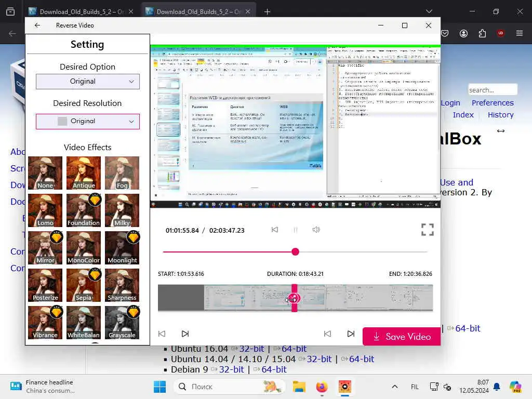Download the Ubuntu 14.04 64-bit build
Image resolution: width=532 pixels, height=399 pixels.
pyautogui.click(x=362, y=359)
